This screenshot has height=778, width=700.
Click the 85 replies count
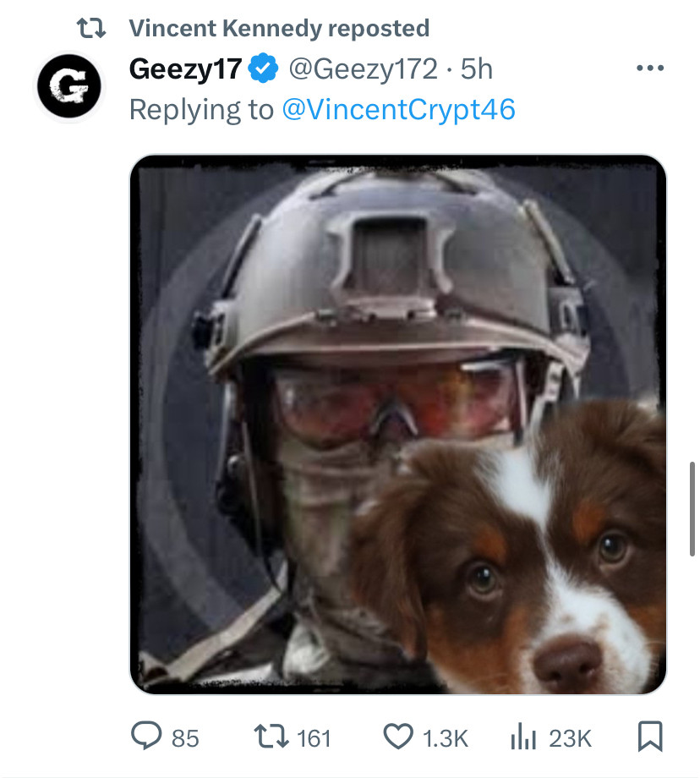click(185, 738)
